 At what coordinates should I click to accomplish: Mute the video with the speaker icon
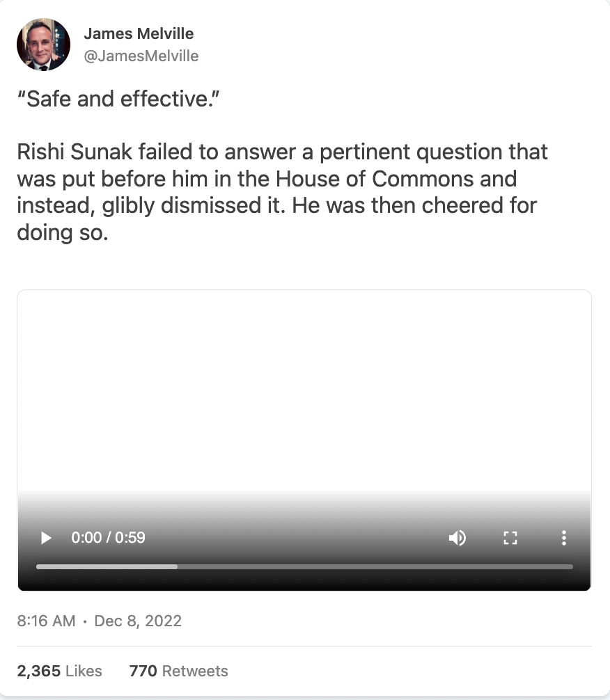point(457,538)
